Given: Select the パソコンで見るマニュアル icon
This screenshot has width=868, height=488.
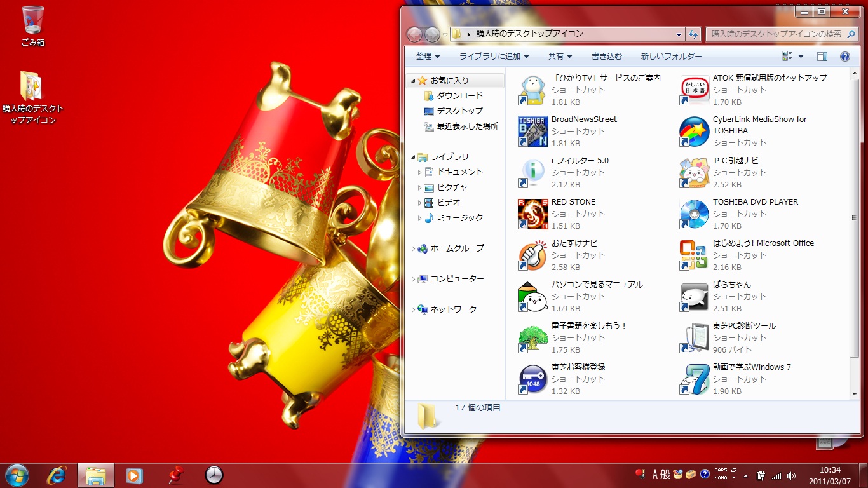Looking at the screenshot, I should click(x=532, y=296).
